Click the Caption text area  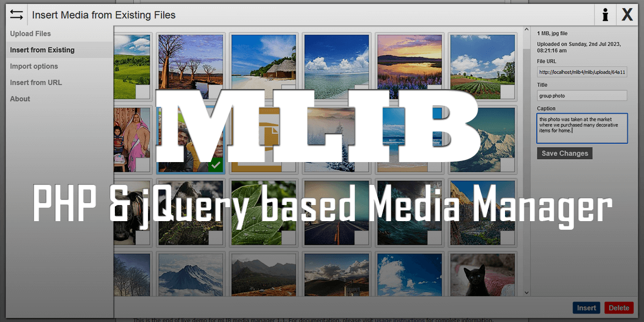(x=582, y=128)
